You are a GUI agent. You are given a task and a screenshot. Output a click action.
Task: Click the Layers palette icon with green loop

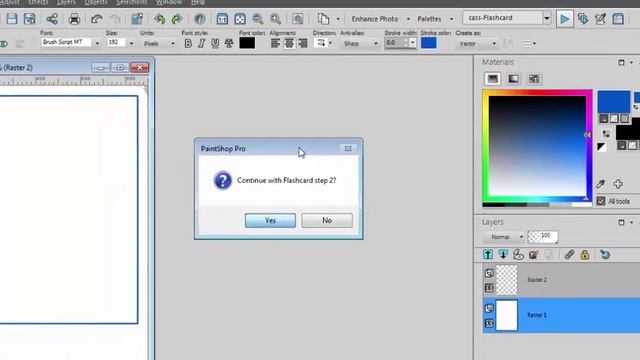click(518, 255)
